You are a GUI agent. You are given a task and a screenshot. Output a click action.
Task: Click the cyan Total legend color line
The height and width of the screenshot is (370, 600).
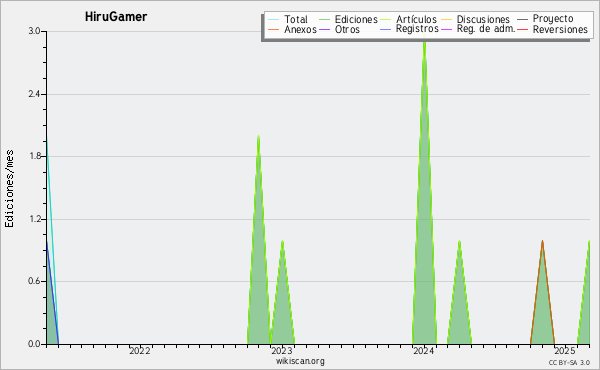(x=274, y=20)
